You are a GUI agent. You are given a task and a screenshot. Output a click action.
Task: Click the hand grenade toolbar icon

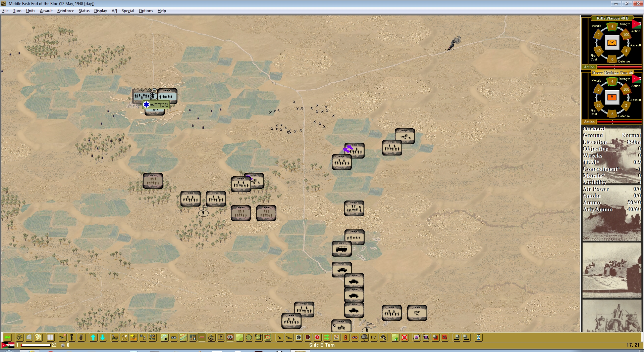point(81,337)
